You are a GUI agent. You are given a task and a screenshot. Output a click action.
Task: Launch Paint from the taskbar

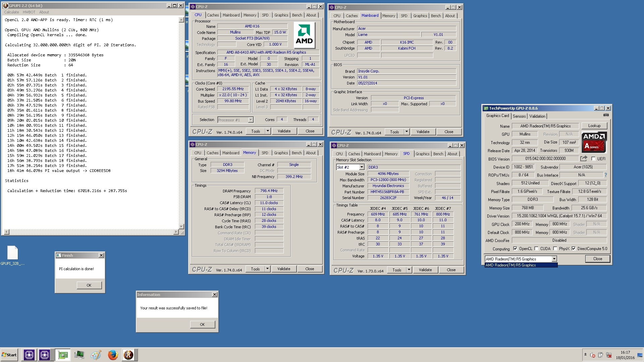pos(96,355)
